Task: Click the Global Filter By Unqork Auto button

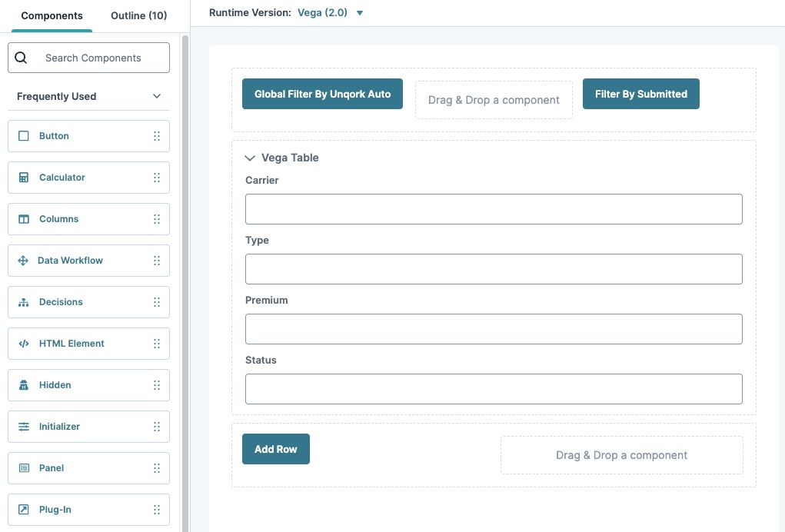Action: click(322, 94)
